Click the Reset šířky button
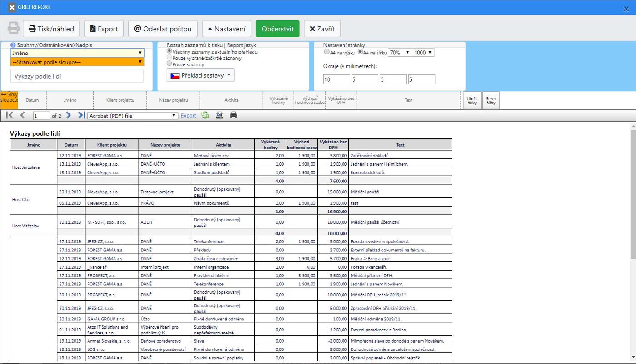Image resolution: width=636 pixels, height=364 pixels. coord(491,100)
